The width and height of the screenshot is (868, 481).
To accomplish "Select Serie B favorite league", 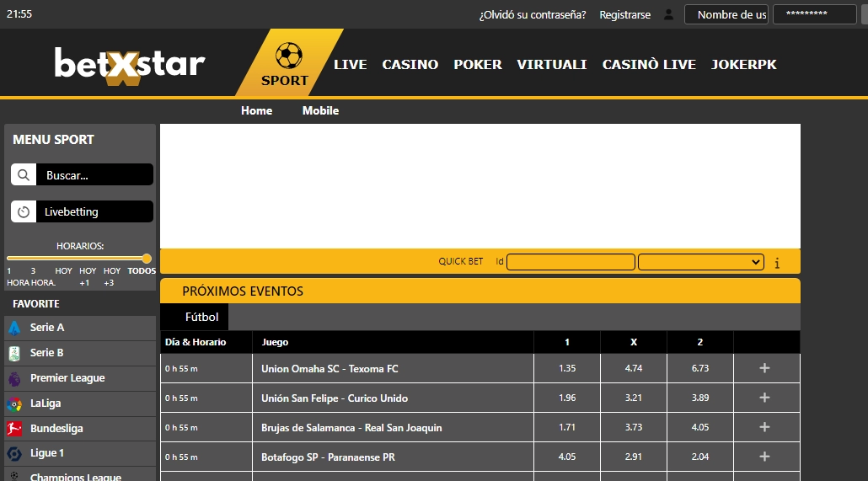I will click(x=80, y=353).
